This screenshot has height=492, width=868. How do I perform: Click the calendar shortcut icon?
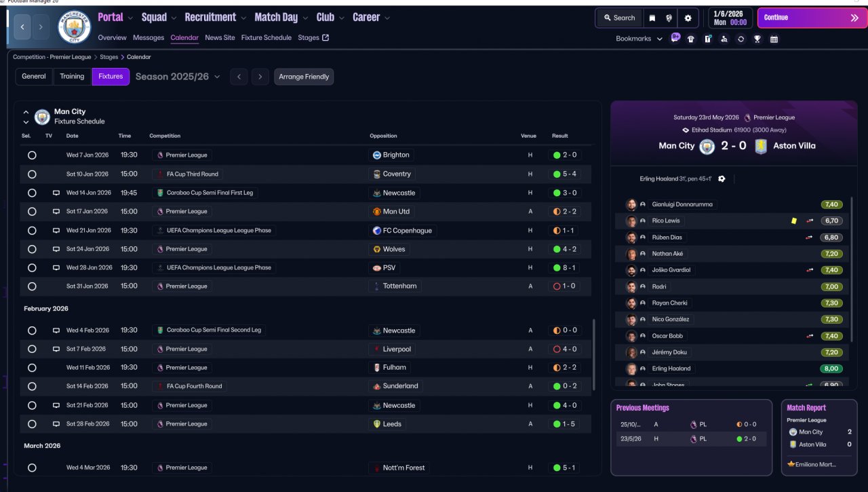pos(774,39)
